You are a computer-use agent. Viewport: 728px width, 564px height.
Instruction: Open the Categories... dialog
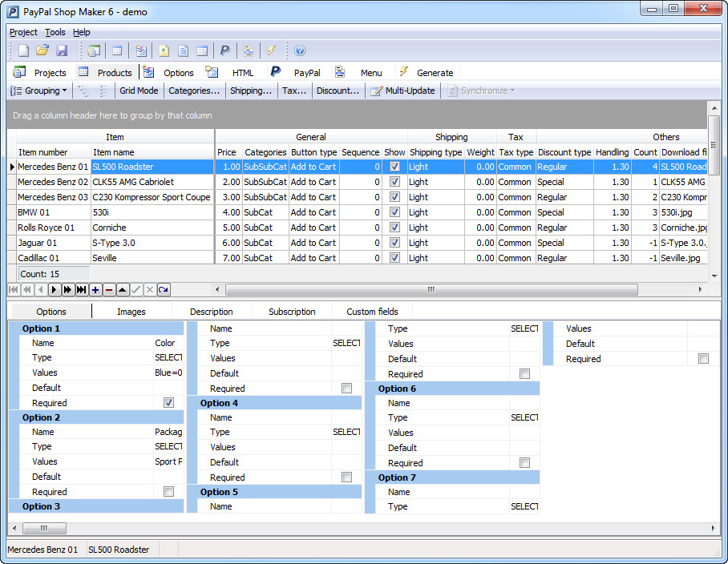[x=194, y=91]
